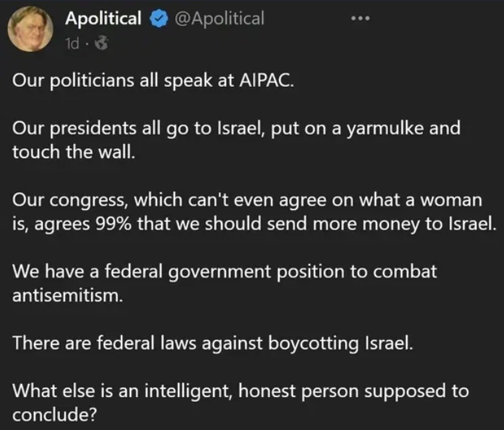Click the final word 'conclude?'
This screenshot has height=430, width=504.
(x=55, y=415)
